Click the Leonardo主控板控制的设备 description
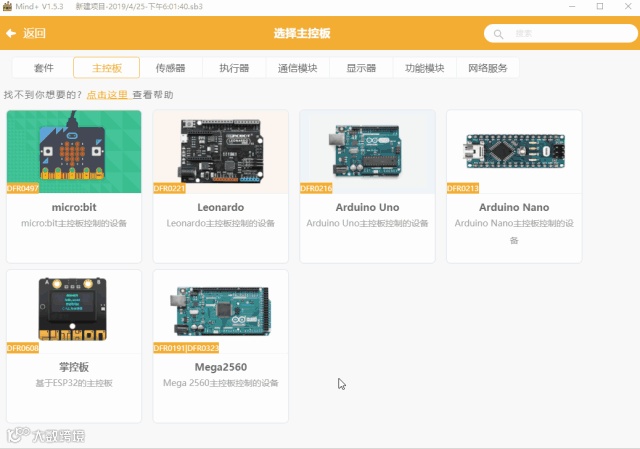This screenshot has height=449, width=640. click(x=221, y=223)
